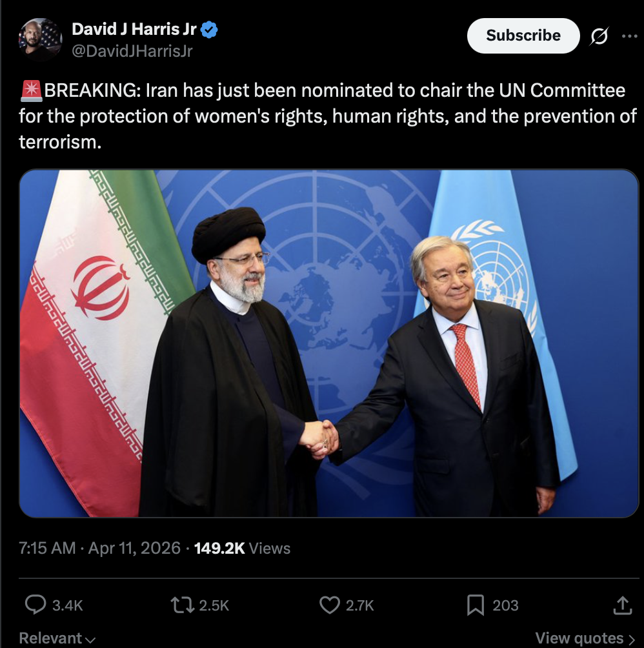Open View quotes link

click(585, 638)
